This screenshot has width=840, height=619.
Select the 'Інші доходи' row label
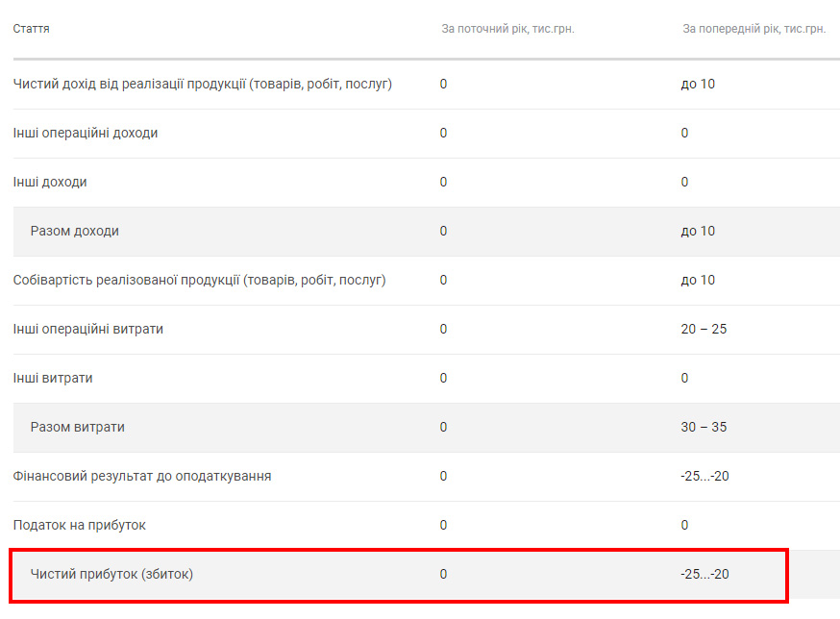pyautogui.click(x=50, y=182)
